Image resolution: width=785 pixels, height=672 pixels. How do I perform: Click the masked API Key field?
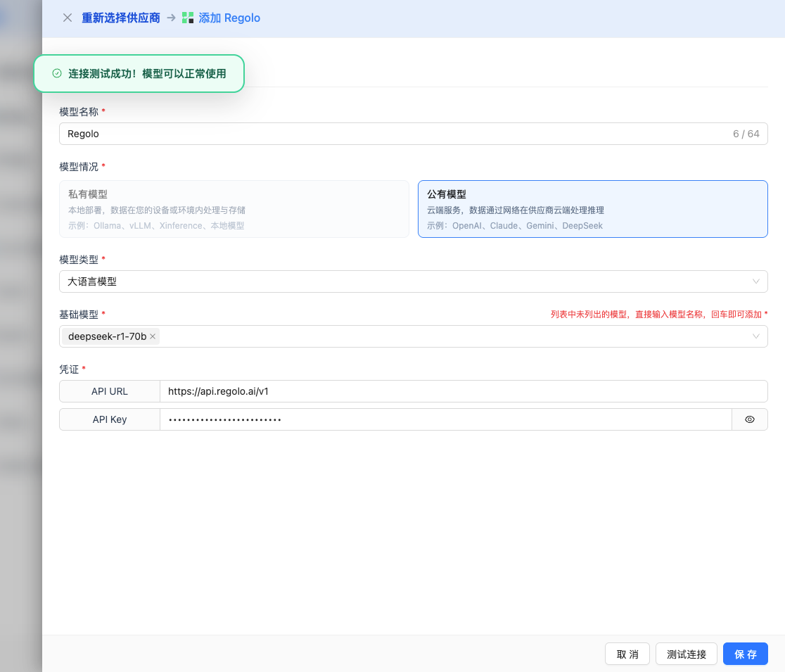pyautogui.click(x=445, y=419)
